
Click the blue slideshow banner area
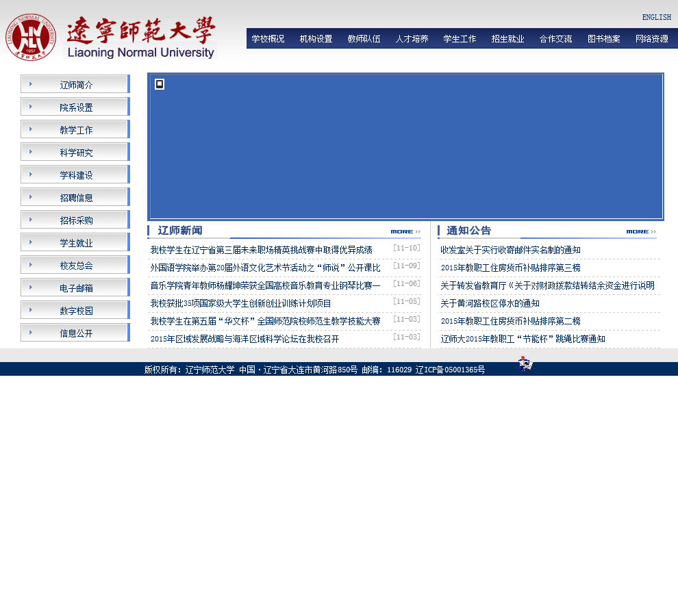pos(405,146)
